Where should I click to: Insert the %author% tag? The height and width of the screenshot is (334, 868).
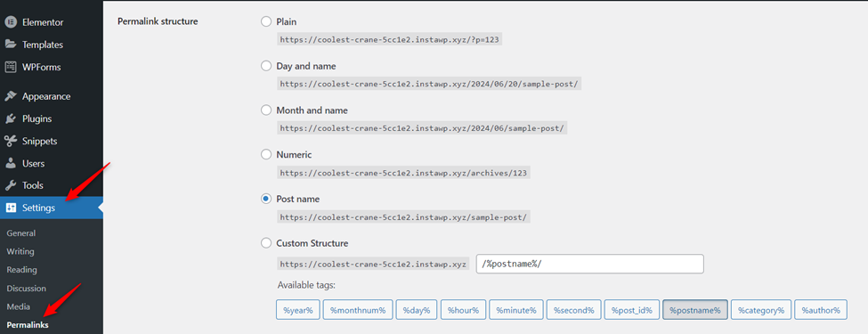[821, 310]
